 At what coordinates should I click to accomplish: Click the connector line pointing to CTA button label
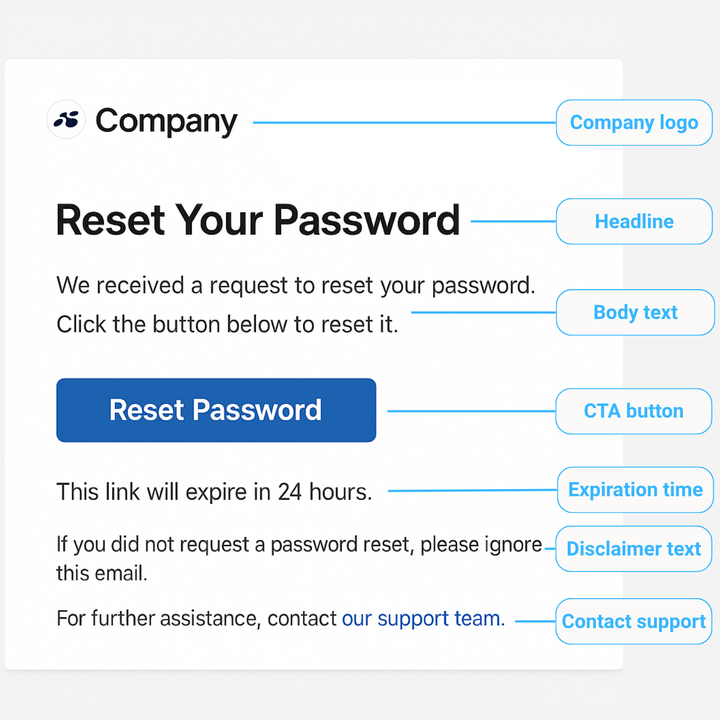point(470,411)
